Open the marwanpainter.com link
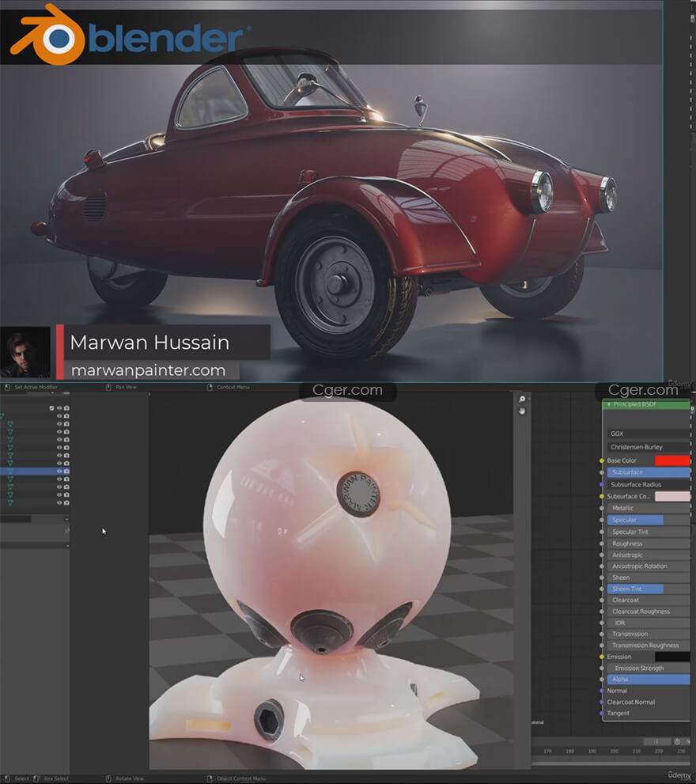Image resolution: width=696 pixels, height=784 pixels. click(x=148, y=370)
